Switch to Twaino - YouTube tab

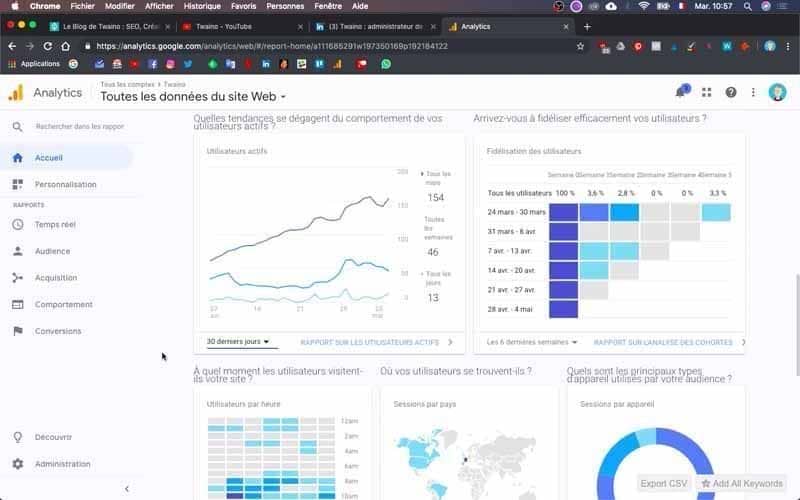click(x=240, y=27)
